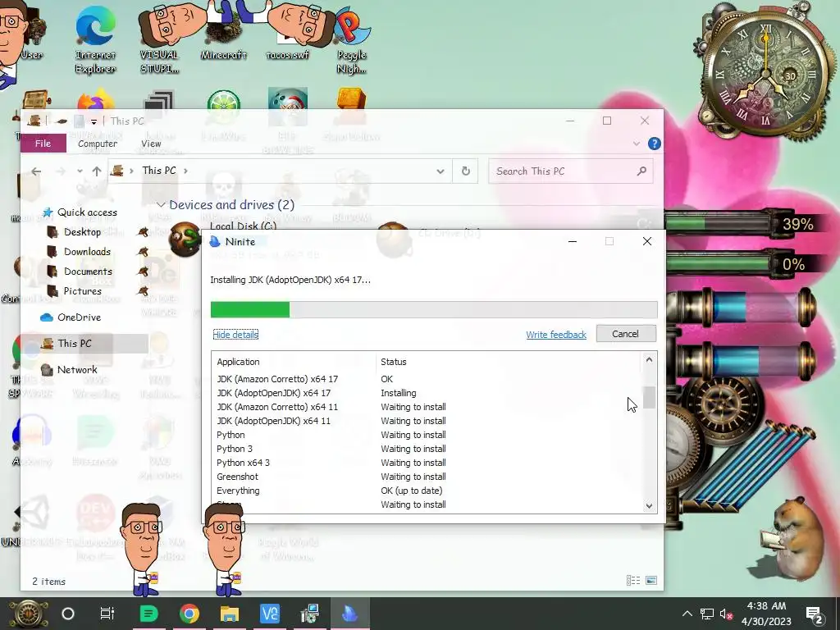This screenshot has height=630, width=840.
Task: Click the steampunk Start button on taskbar
Action: [29, 614]
